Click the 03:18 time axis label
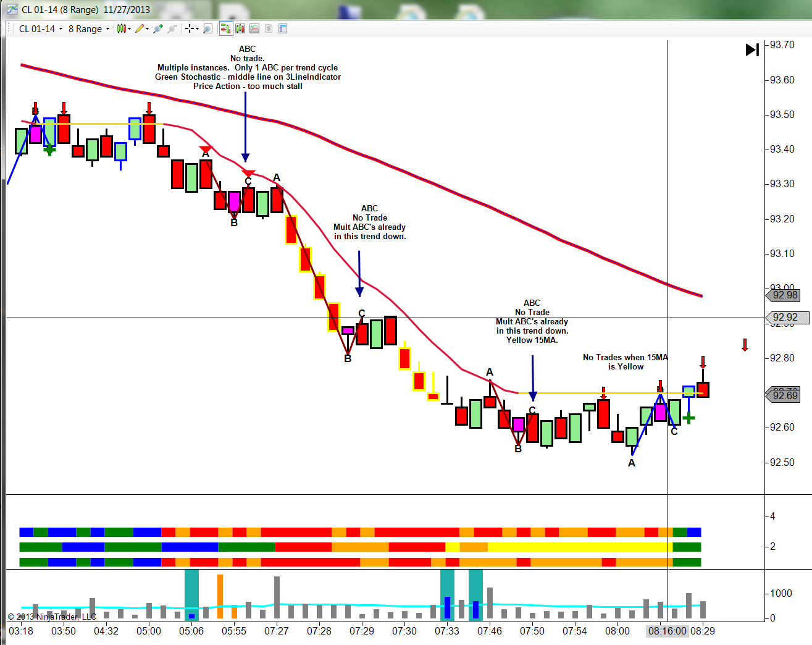 [21, 631]
